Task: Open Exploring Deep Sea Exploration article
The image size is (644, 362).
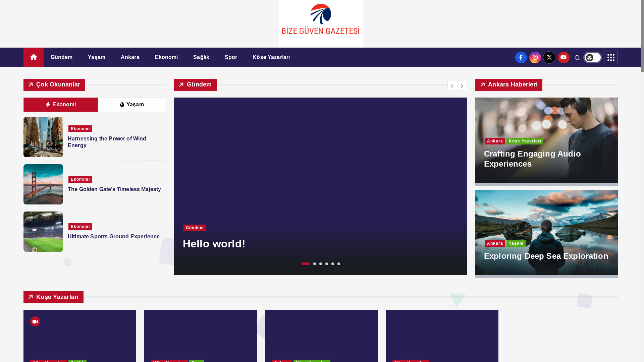Action: coord(546,256)
